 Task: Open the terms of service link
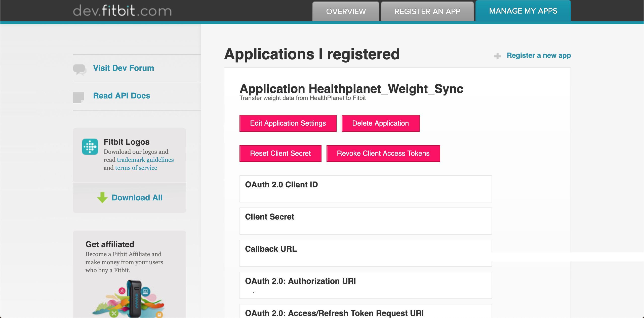click(136, 168)
